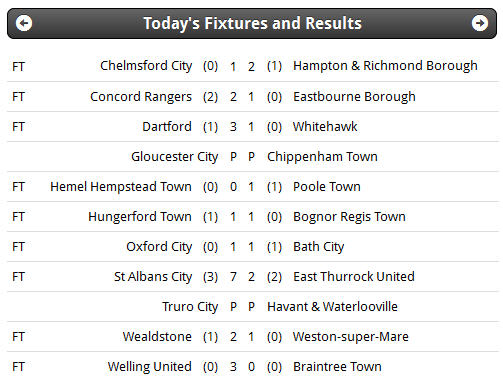The image size is (503, 391).
Task: Open Hemel Hempstead Town team link
Action: coord(121,187)
